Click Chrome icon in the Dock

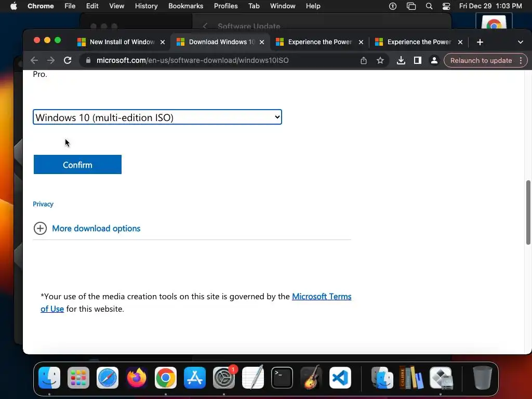coord(166,378)
